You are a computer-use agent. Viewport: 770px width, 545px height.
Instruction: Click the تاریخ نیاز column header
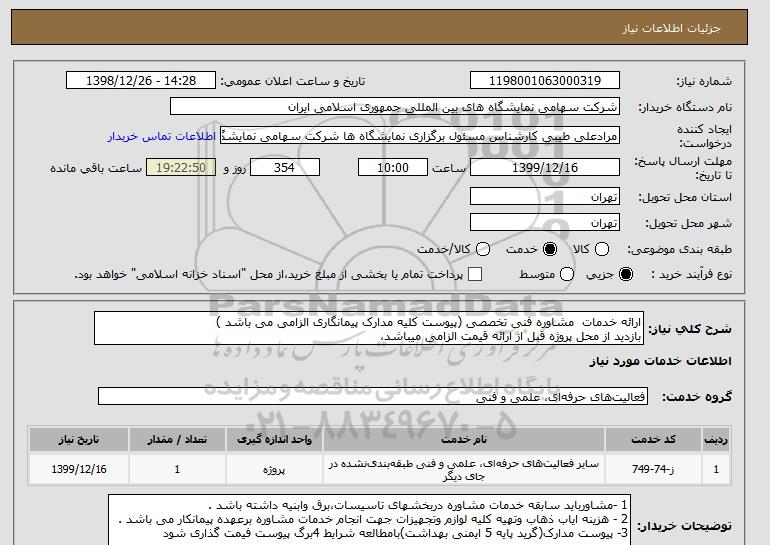click(79, 439)
